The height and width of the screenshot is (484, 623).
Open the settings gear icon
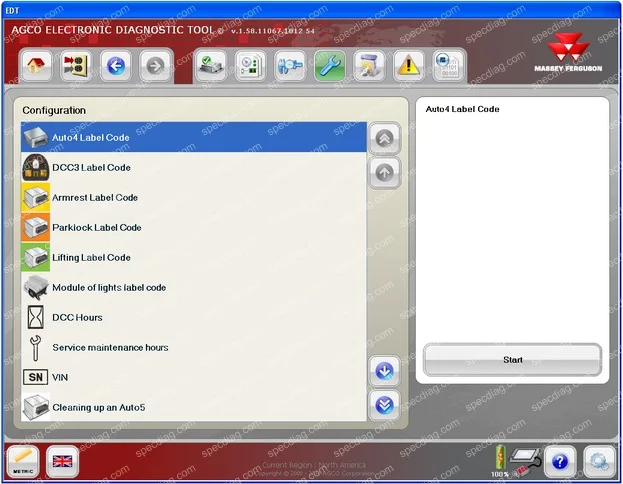pos(599,461)
